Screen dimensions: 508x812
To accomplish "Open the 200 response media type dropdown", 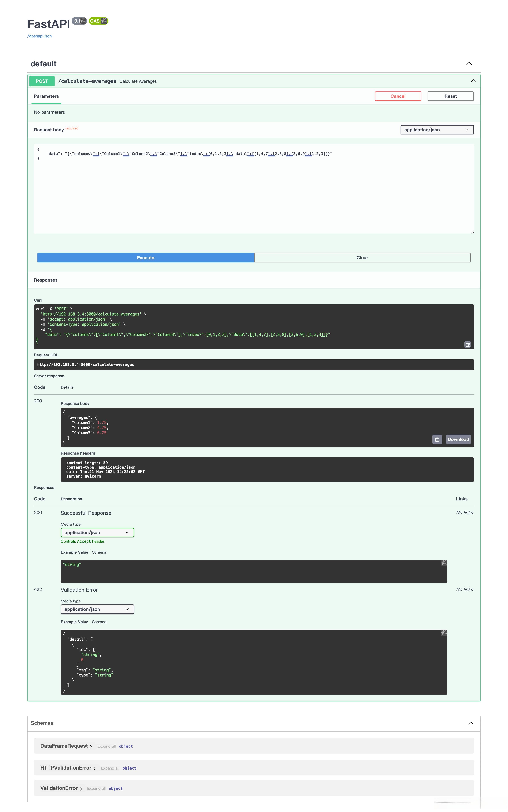I will (x=97, y=532).
